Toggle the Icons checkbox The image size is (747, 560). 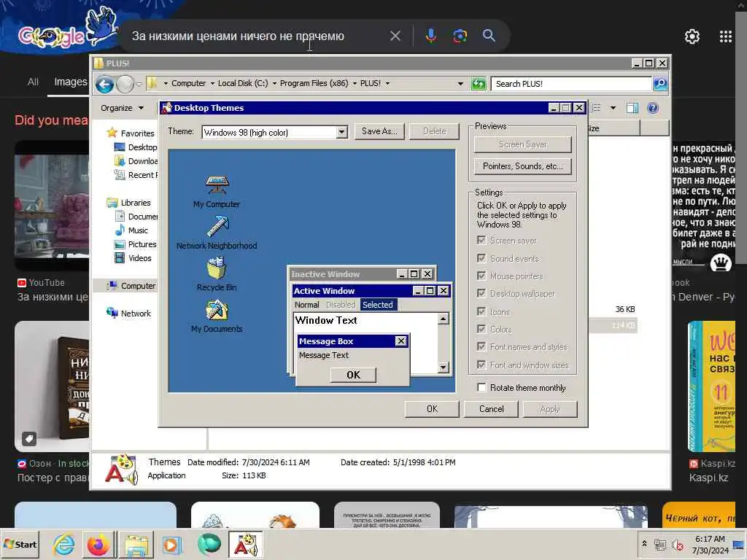pyautogui.click(x=481, y=311)
